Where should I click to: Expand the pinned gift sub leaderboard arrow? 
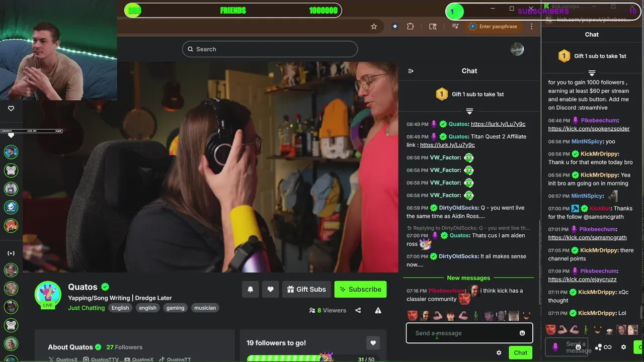click(x=469, y=111)
